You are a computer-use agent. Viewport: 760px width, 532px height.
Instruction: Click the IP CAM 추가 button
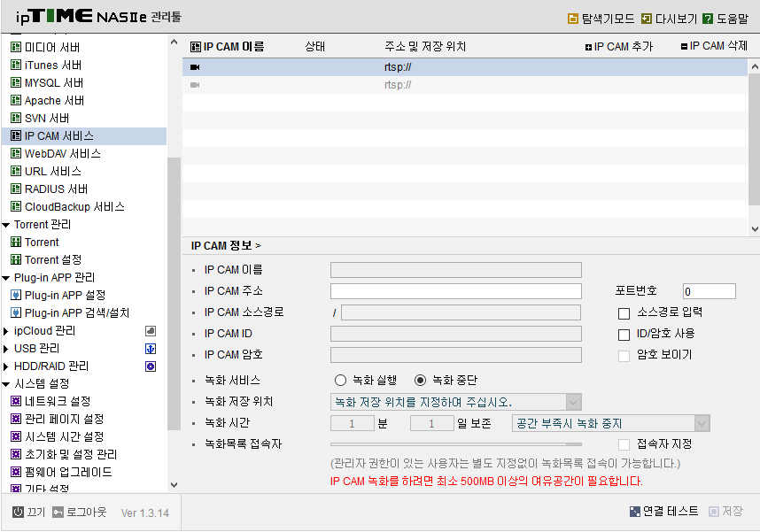point(619,47)
